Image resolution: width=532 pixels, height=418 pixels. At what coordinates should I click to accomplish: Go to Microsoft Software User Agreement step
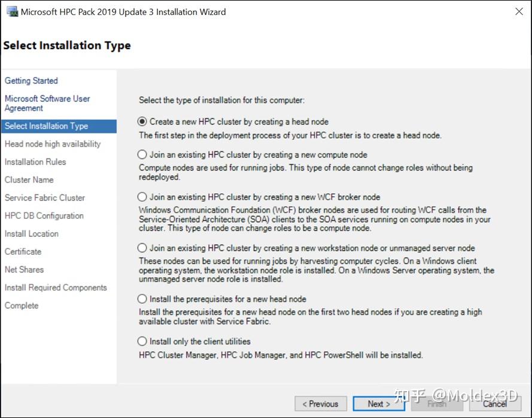click(47, 103)
